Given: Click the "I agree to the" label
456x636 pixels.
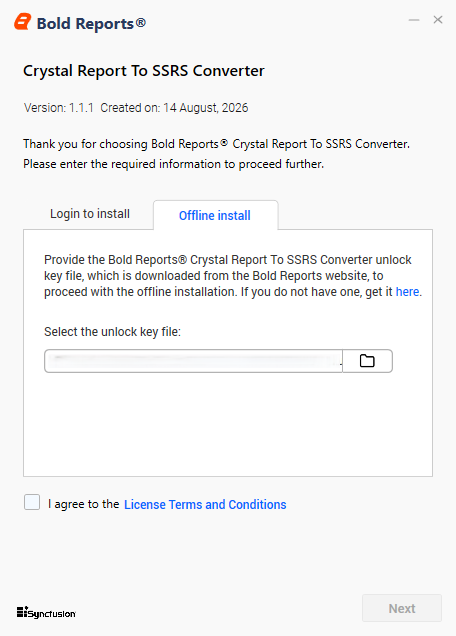Looking at the screenshot, I should pos(84,504).
